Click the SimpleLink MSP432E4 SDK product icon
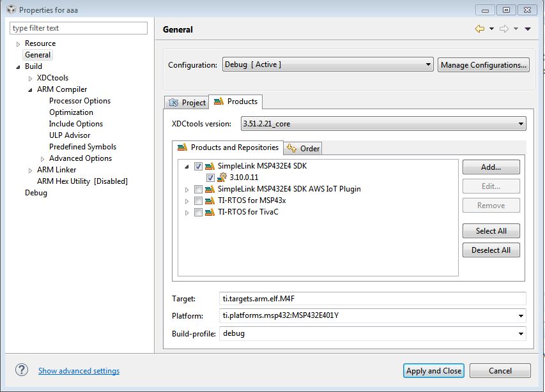Image resolution: width=545 pixels, height=392 pixels. pyautogui.click(x=210, y=166)
